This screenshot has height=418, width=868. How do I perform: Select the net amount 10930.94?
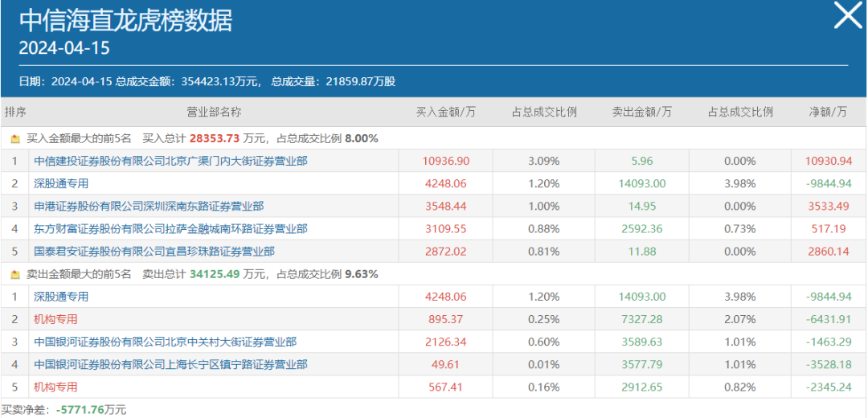pyautogui.click(x=828, y=161)
